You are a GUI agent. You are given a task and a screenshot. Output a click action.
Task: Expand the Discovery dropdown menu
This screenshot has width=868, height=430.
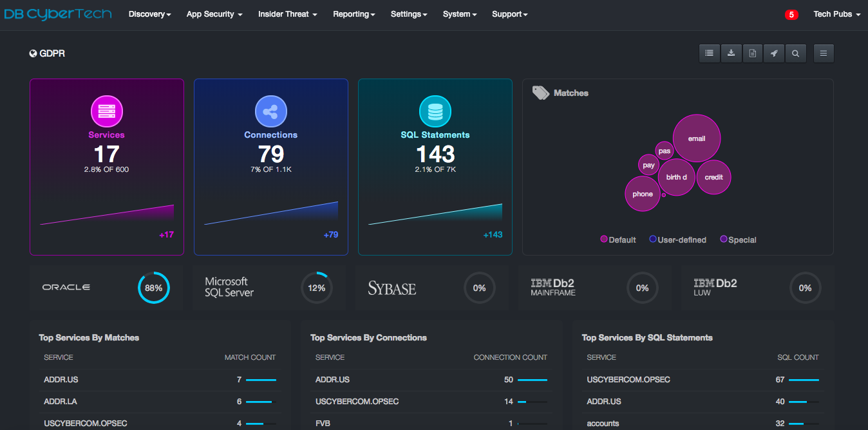[149, 14]
